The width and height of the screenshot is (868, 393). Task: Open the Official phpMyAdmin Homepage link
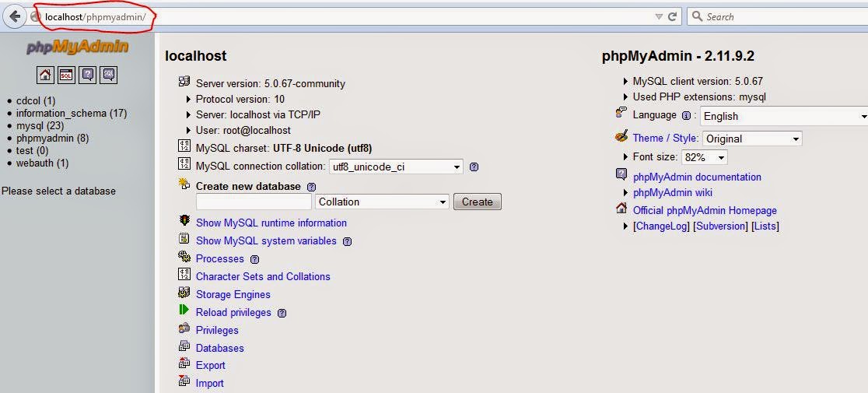(x=705, y=210)
